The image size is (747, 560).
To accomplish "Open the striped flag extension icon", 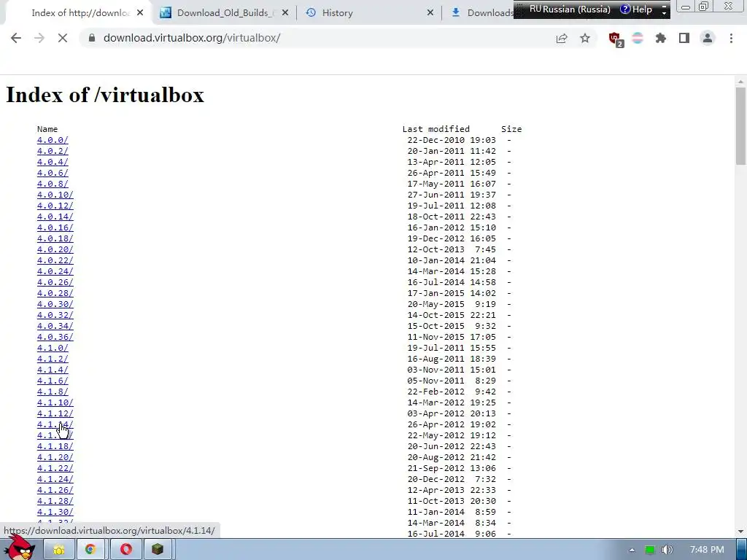I will pyautogui.click(x=638, y=38).
